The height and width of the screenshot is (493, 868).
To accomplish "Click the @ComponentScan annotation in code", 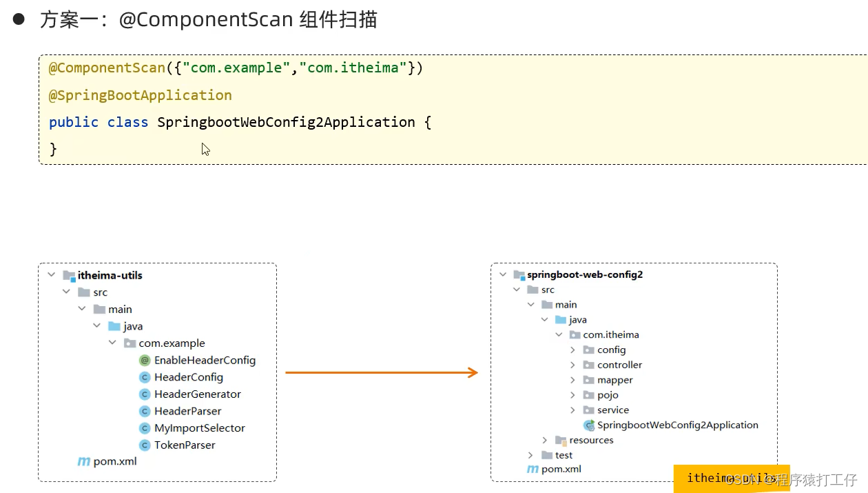I will [107, 68].
